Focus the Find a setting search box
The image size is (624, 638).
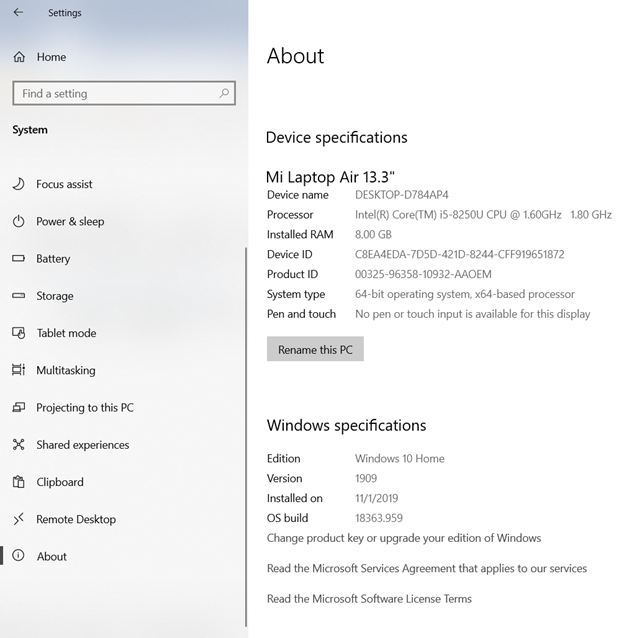(x=124, y=94)
